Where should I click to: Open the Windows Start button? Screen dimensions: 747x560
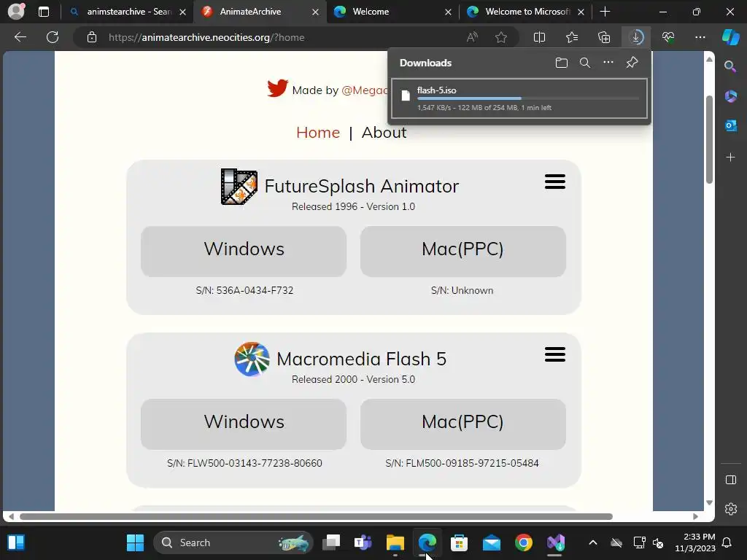(x=135, y=542)
